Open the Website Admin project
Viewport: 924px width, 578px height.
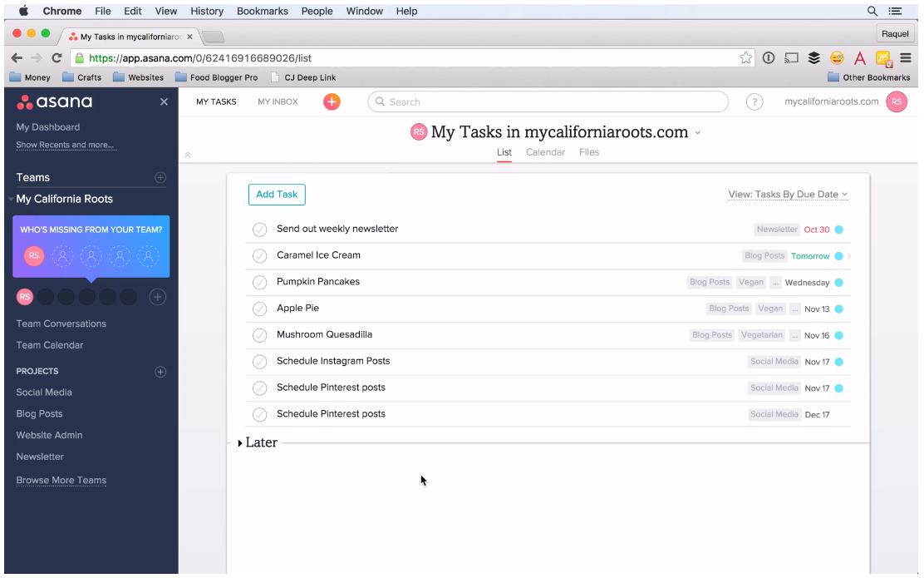tap(49, 435)
